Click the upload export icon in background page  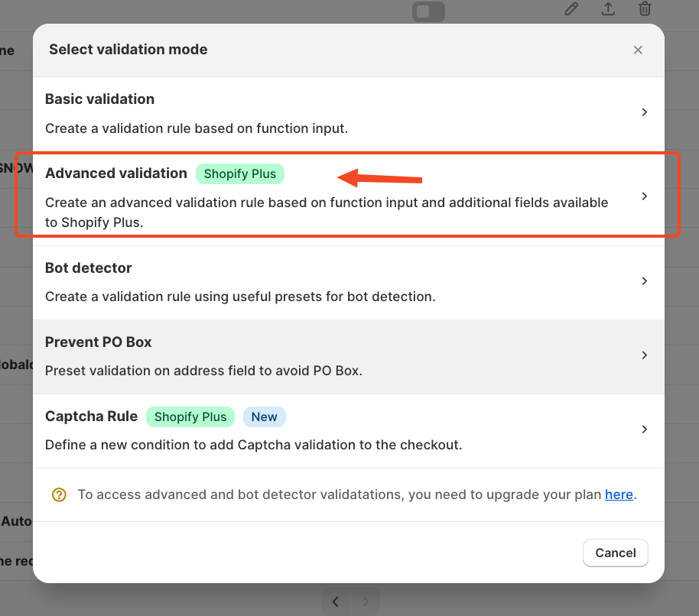(x=608, y=9)
